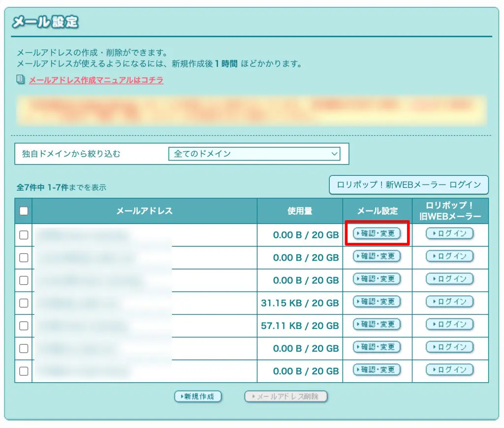504x428 pixels.
Task: Click 確認・変更 on the last row
Action: pos(377,370)
